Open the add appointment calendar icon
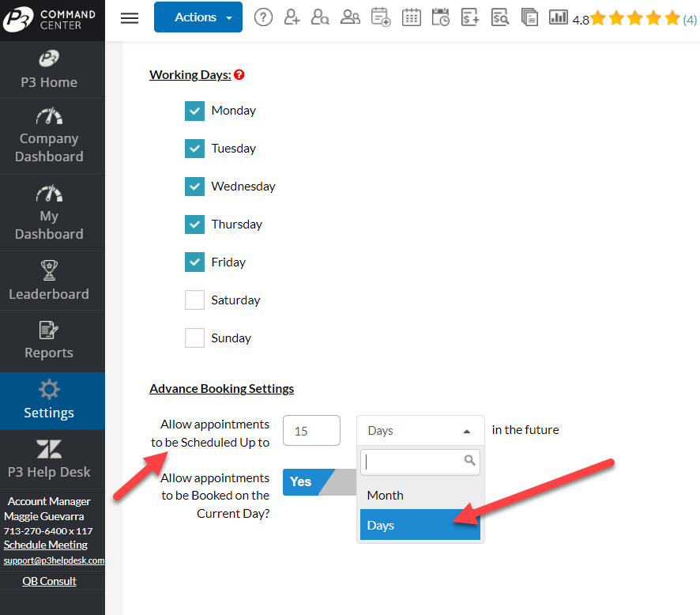 [x=381, y=17]
